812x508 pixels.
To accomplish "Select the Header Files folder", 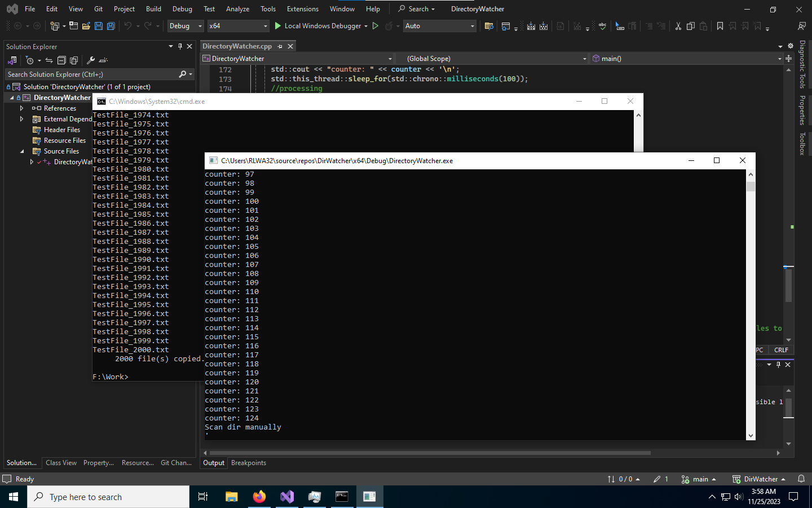I will coord(61,130).
